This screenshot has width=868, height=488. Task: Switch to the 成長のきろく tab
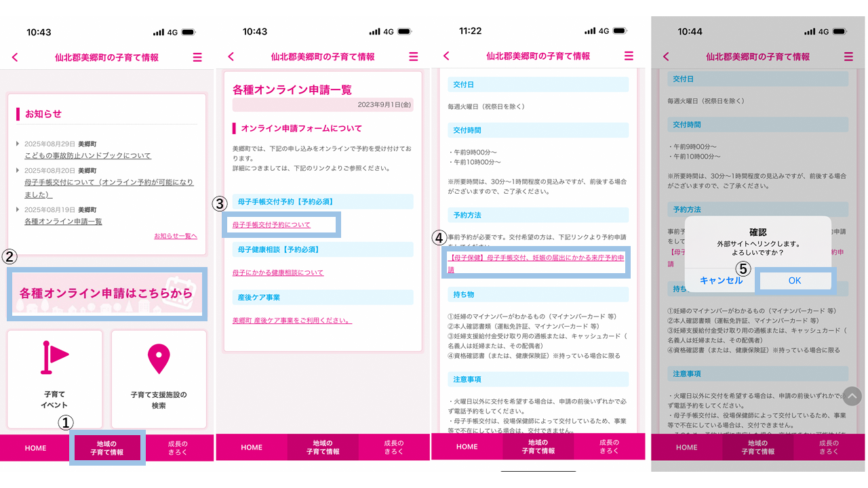click(178, 448)
